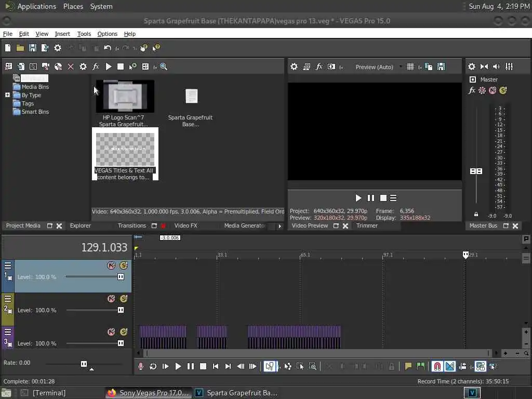Save preview snapshot to file
Viewport: 532px width, 399px height.
click(x=441, y=66)
